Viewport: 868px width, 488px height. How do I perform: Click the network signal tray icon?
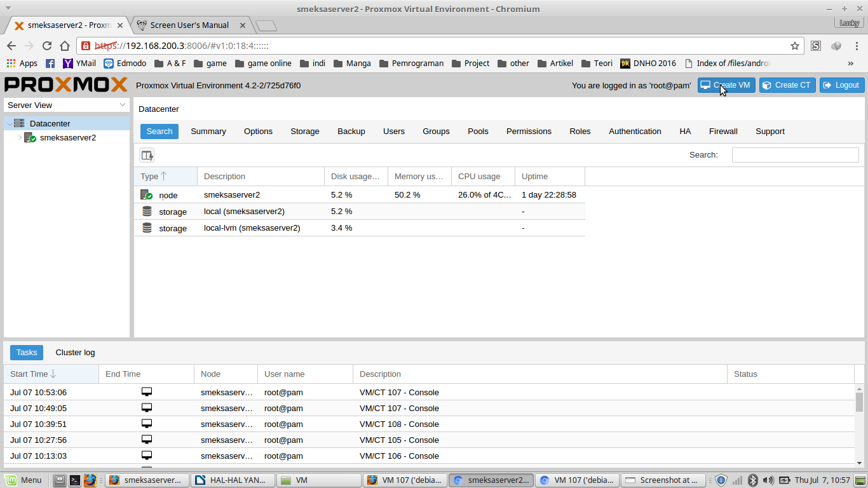[x=737, y=480]
